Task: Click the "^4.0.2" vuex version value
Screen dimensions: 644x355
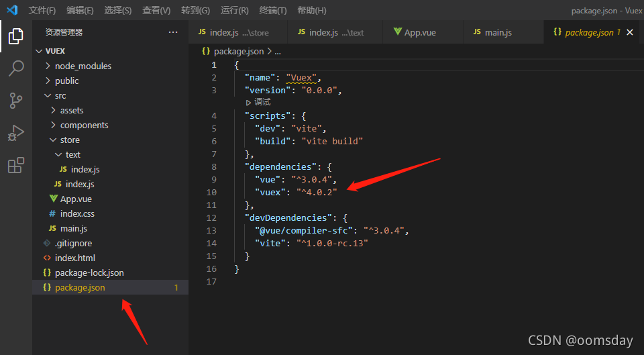Action: (317, 193)
